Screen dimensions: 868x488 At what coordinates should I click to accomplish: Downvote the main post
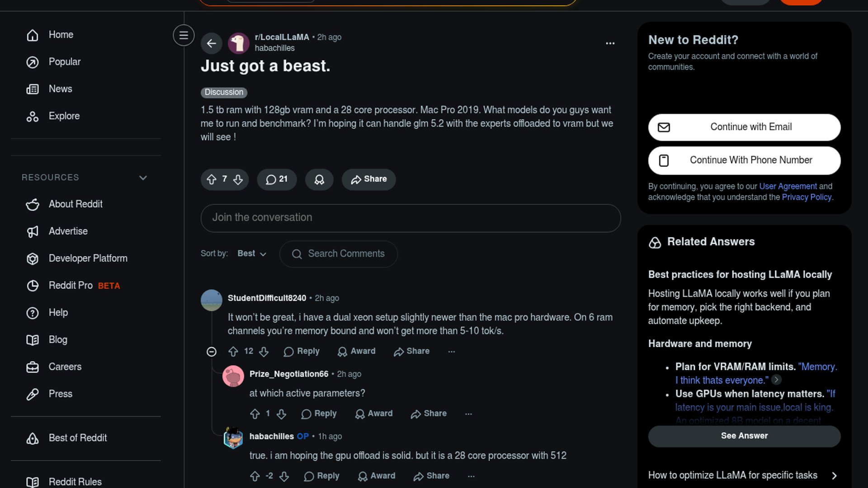(238, 179)
